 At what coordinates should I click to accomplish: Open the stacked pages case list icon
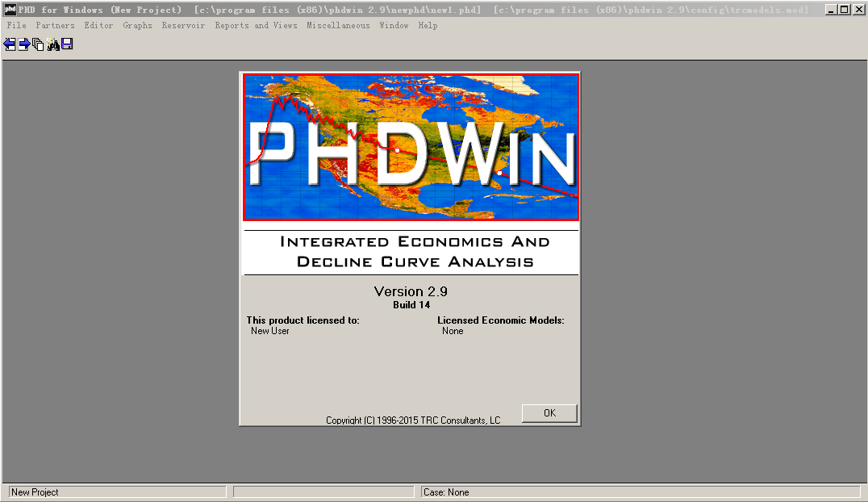[x=38, y=44]
